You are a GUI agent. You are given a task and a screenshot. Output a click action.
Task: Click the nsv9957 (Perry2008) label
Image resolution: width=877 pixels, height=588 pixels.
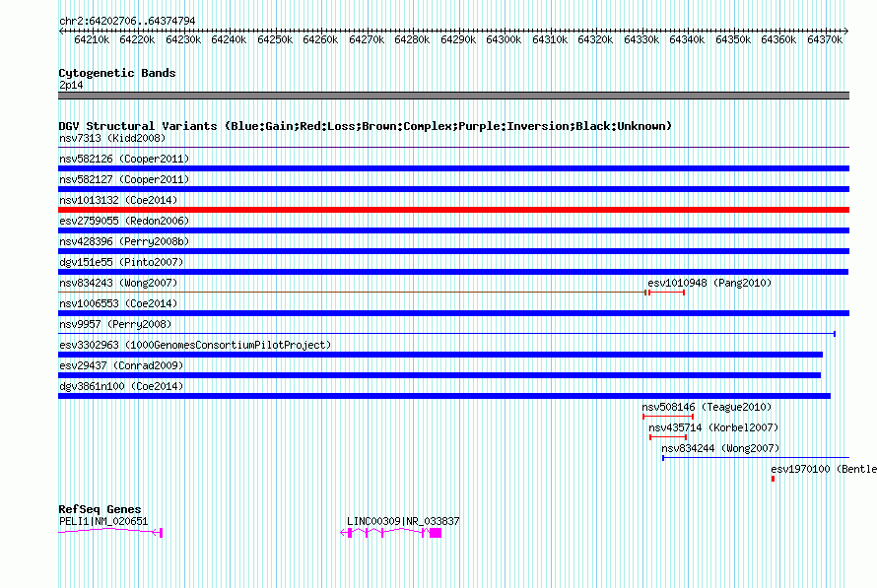115,324
